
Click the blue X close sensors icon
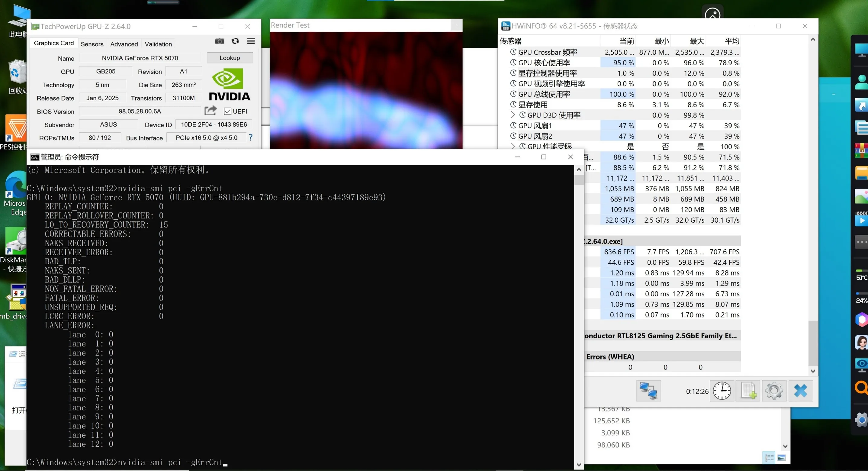[x=800, y=391]
